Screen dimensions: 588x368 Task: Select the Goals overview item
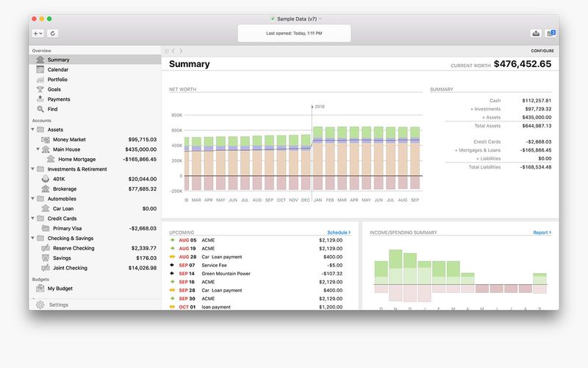point(96,89)
